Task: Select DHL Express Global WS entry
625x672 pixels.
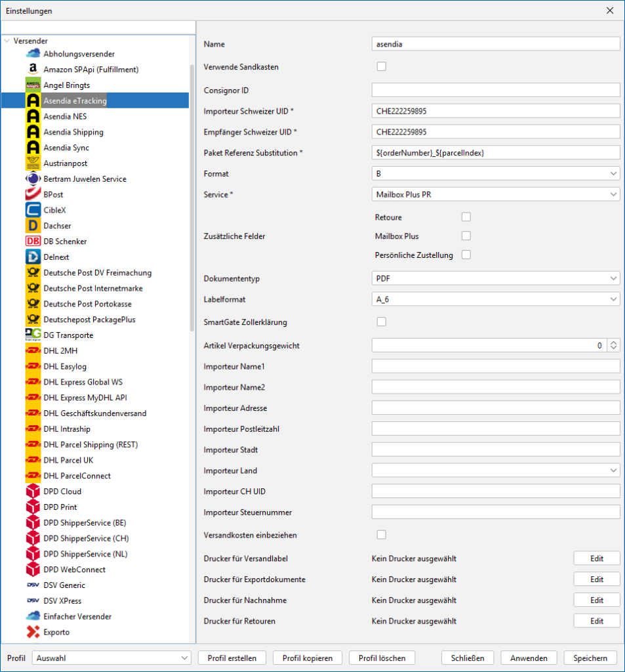Action: [x=83, y=382]
